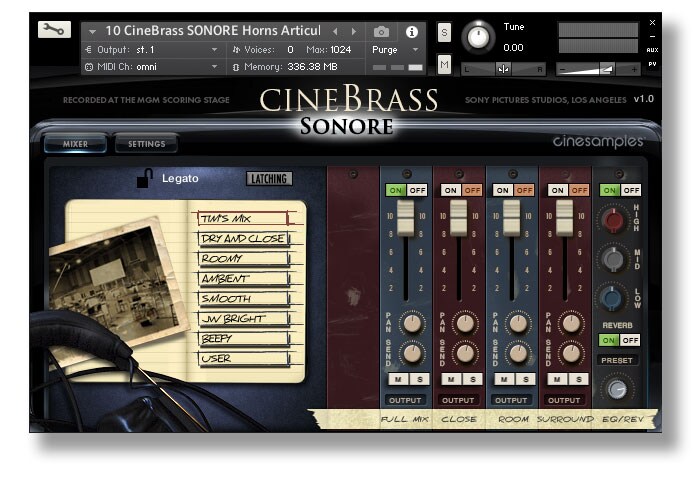Turn Close channel OFF
This screenshot has width=693, height=481.
(x=472, y=190)
